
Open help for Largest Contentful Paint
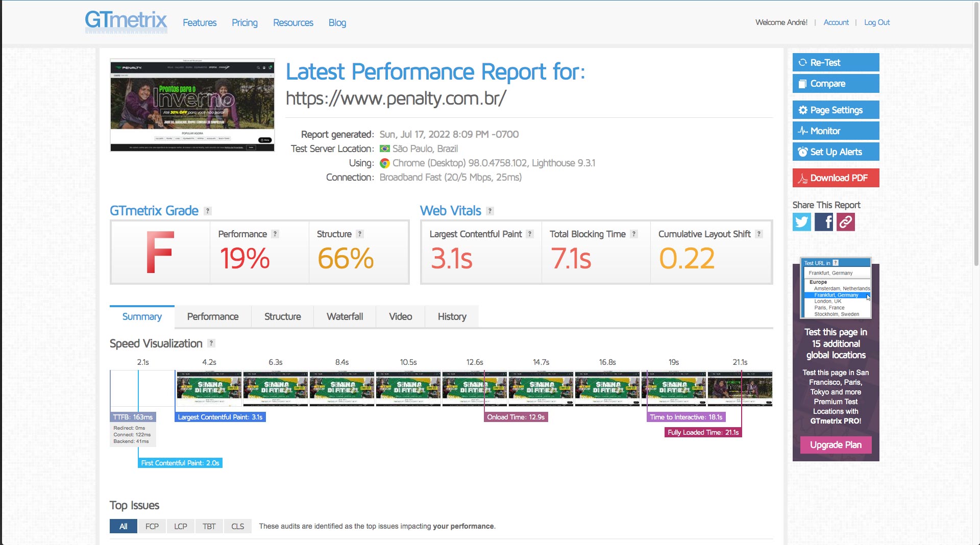[x=530, y=234]
